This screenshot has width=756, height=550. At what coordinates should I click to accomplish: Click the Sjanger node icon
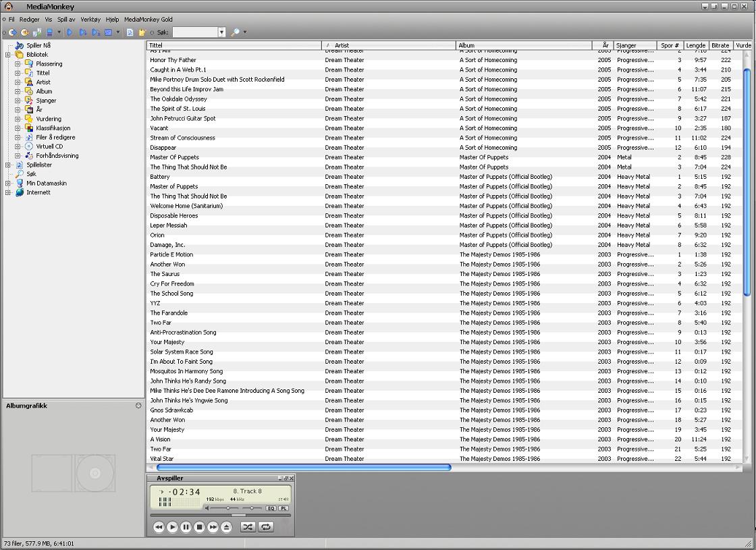(29, 101)
